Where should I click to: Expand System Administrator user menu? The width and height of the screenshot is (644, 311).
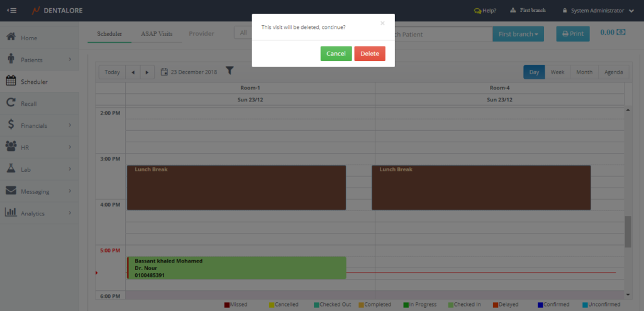597,11
